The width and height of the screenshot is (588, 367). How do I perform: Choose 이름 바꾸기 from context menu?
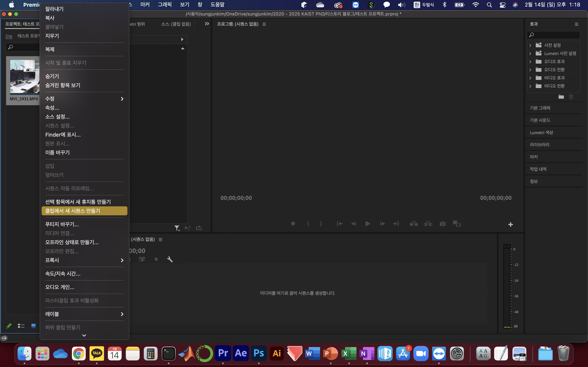pos(57,153)
